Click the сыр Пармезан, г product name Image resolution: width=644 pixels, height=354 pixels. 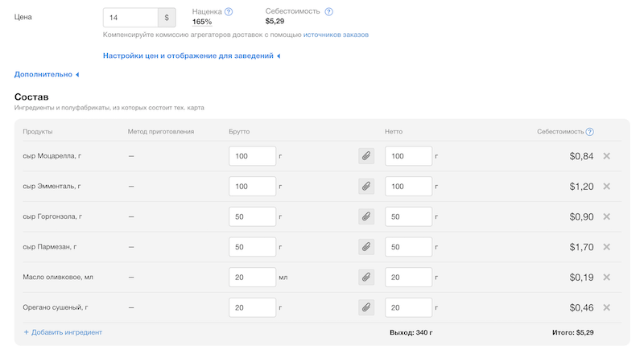point(49,247)
